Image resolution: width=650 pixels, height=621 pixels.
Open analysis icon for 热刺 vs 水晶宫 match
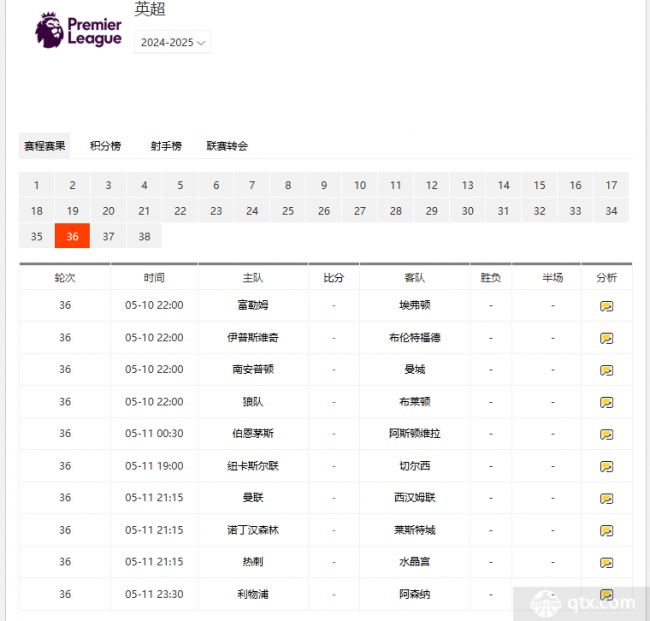coord(606,563)
